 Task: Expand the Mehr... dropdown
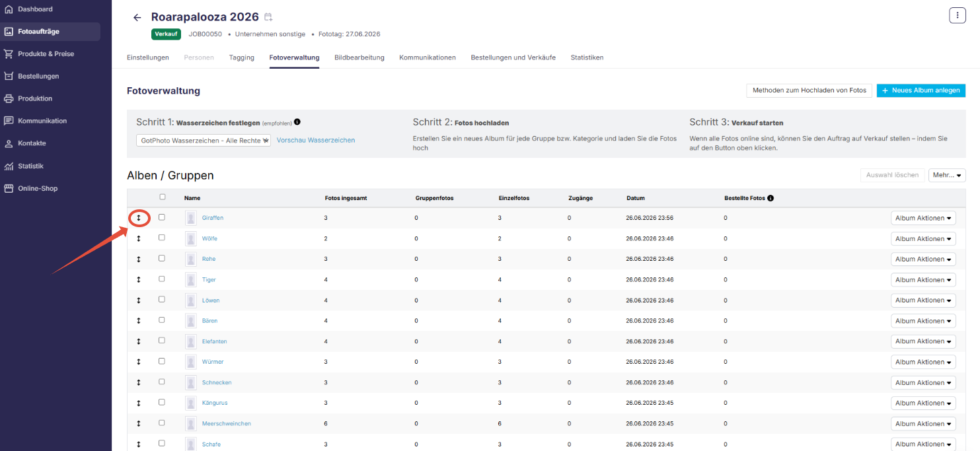tap(947, 175)
